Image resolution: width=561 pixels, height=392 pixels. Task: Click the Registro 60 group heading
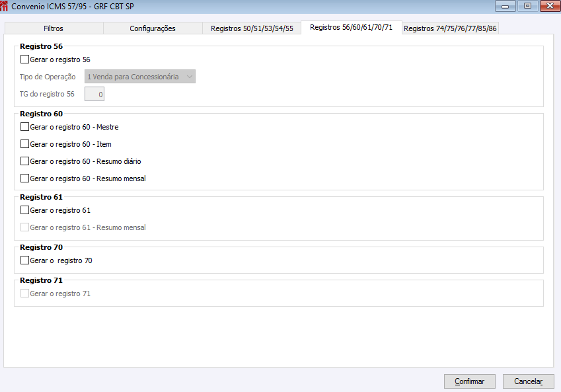(x=41, y=114)
